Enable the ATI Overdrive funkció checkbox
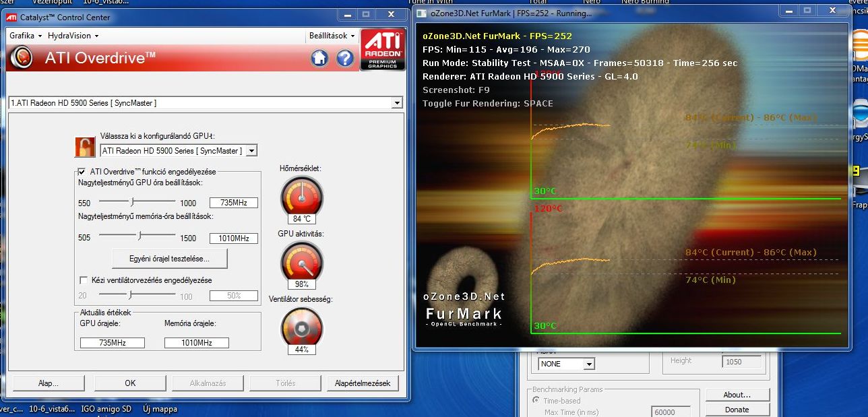Image resolution: width=868 pixels, height=417 pixels. click(82, 172)
